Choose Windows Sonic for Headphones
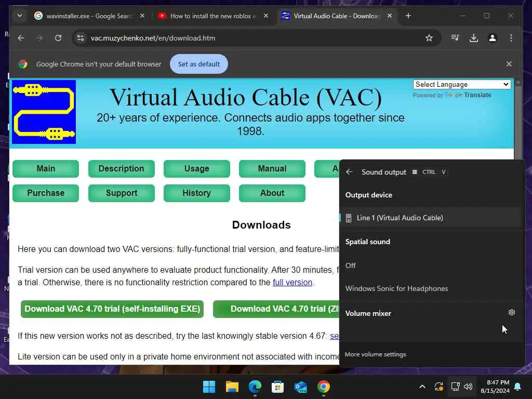The image size is (532, 399). click(430, 289)
